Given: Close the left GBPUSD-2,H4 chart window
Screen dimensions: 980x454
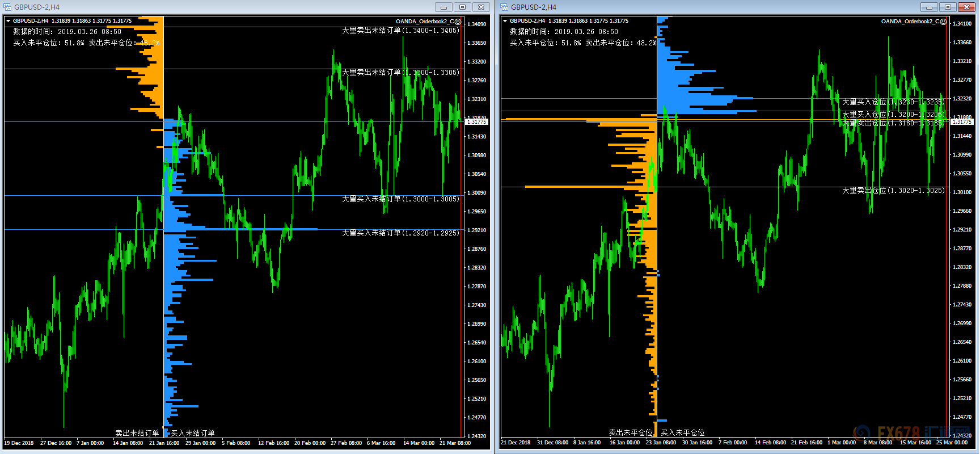Looking at the screenshot, I should point(481,7).
